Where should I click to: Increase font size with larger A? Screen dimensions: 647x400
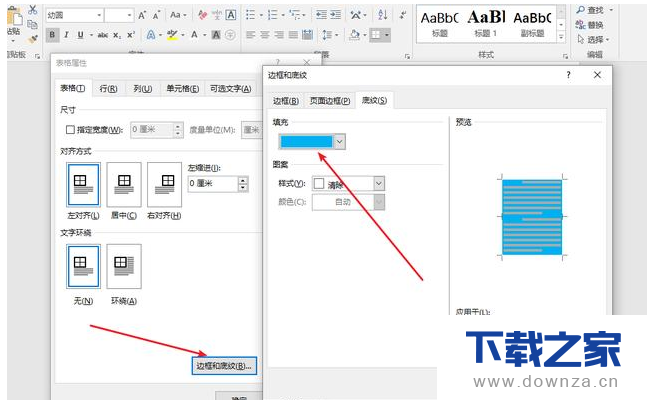click(x=142, y=15)
